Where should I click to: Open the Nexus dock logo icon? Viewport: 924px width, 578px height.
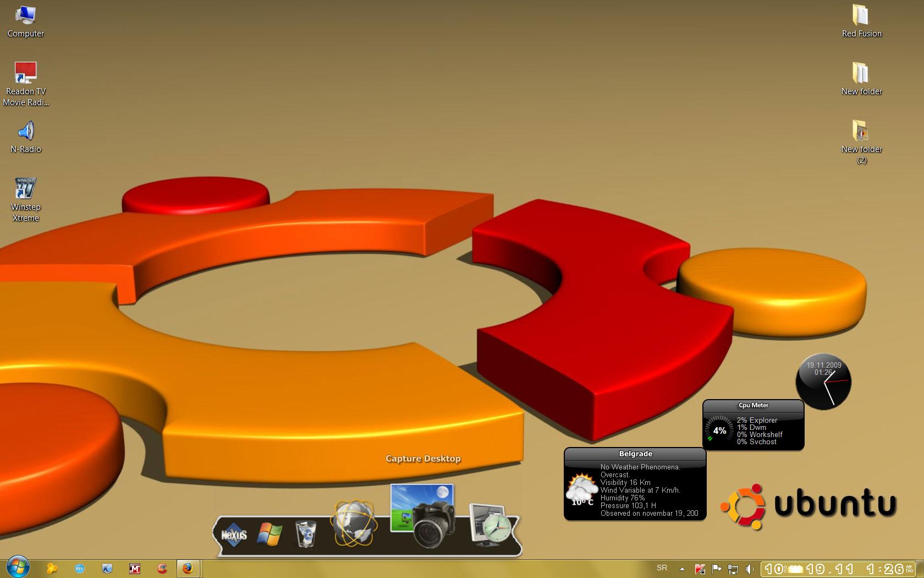234,534
